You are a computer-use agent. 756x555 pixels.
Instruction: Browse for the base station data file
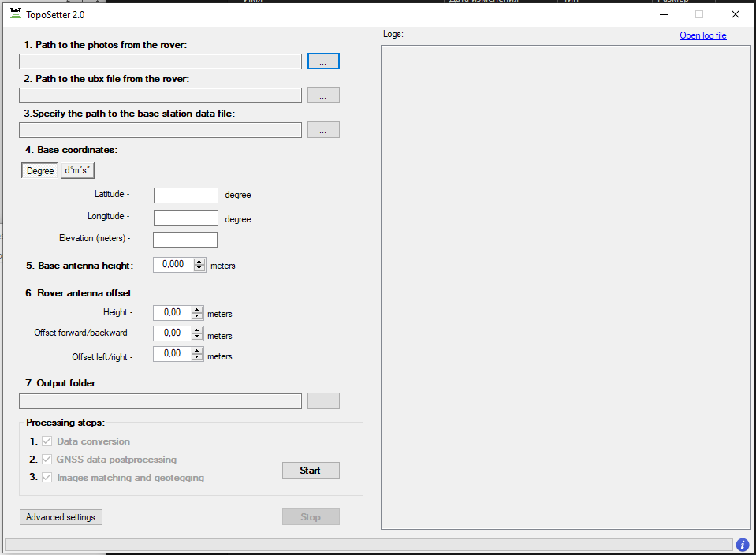click(323, 130)
